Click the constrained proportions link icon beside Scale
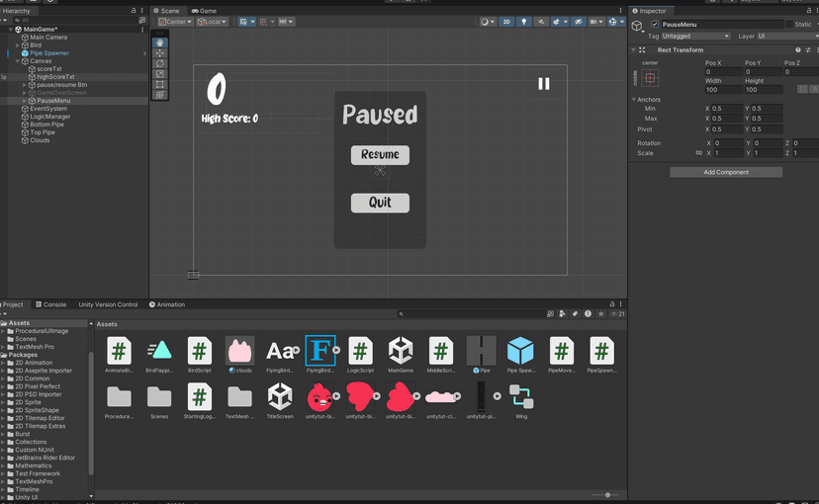This screenshot has height=504, width=819. [x=699, y=154]
